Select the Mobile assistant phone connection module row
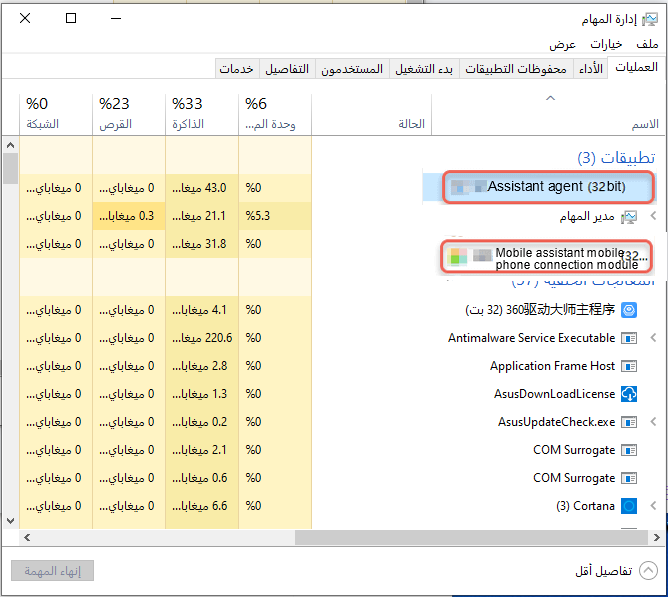The width and height of the screenshot is (668, 597). point(546,257)
